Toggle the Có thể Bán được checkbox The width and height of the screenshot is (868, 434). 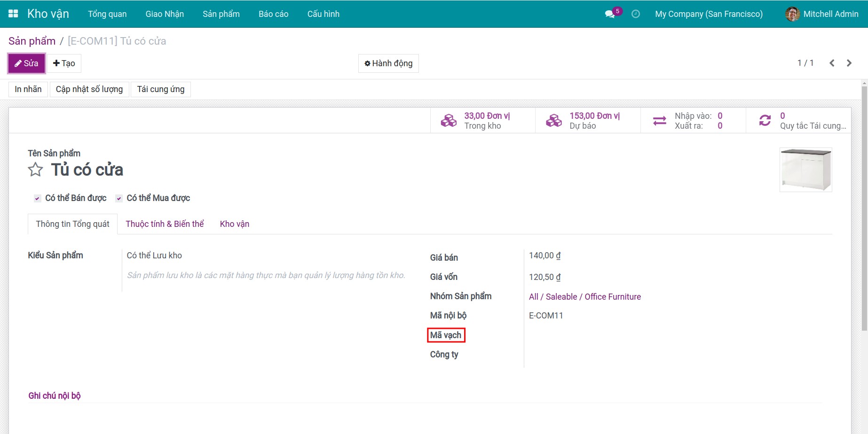(x=37, y=198)
